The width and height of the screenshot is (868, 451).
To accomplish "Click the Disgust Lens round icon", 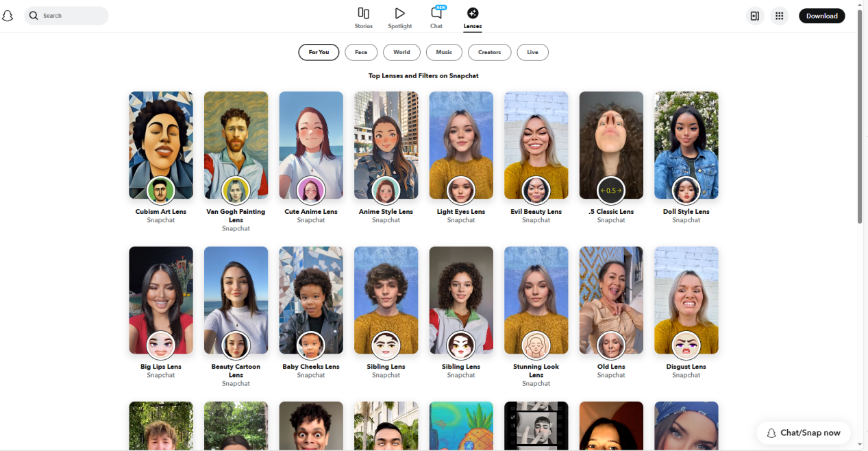I will pyautogui.click(x=686, y=345).
